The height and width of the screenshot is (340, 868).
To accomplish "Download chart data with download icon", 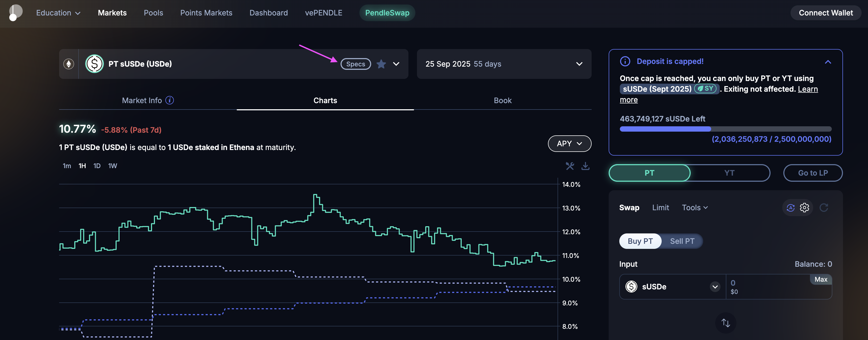I will pos(586,166).
